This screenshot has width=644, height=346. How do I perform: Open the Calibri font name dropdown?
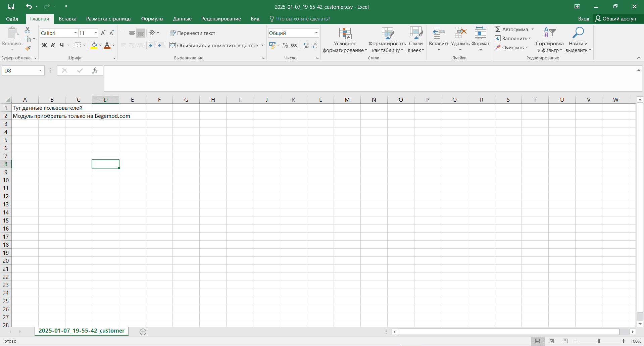[x=76, y=33]
